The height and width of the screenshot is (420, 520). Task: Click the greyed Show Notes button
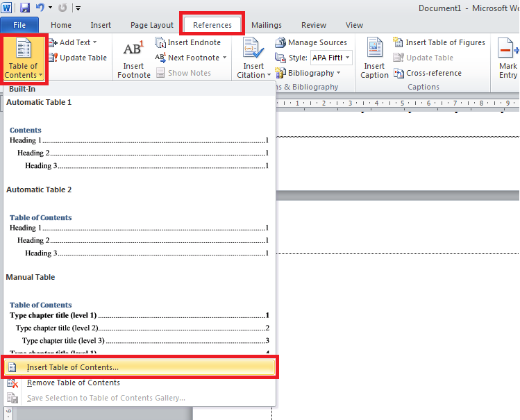click(x=183, y=73)
